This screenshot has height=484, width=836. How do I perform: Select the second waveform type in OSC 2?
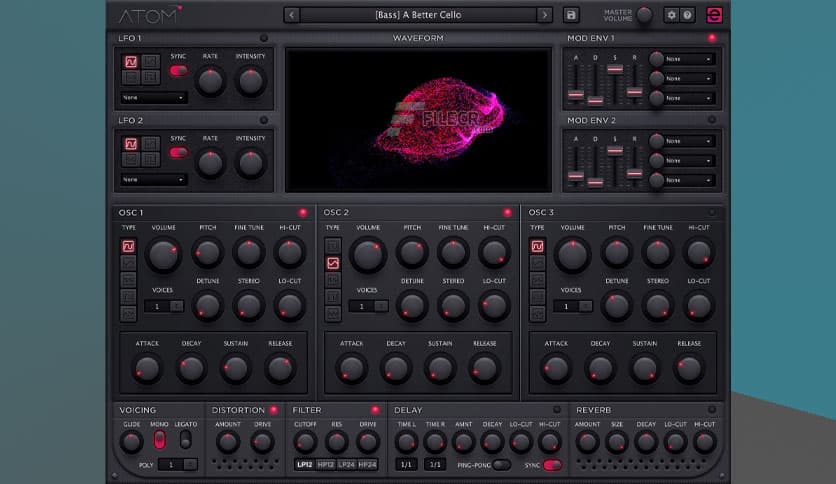pos(333,263)
